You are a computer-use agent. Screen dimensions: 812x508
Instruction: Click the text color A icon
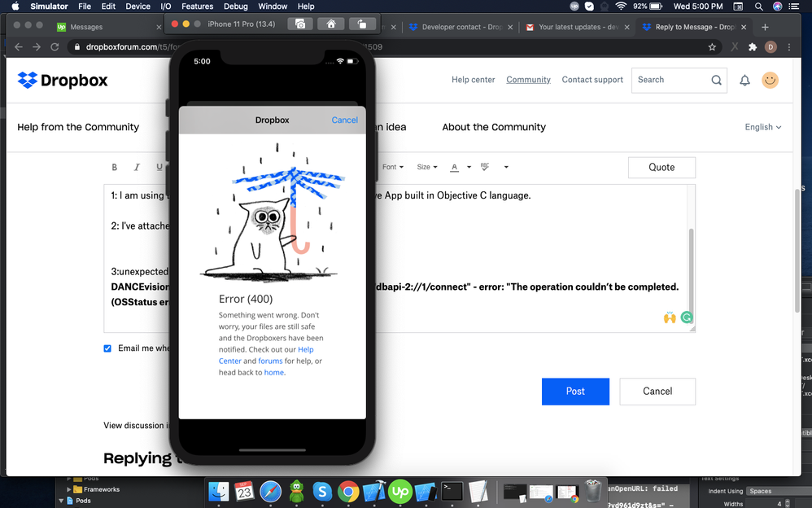(454, 167)
